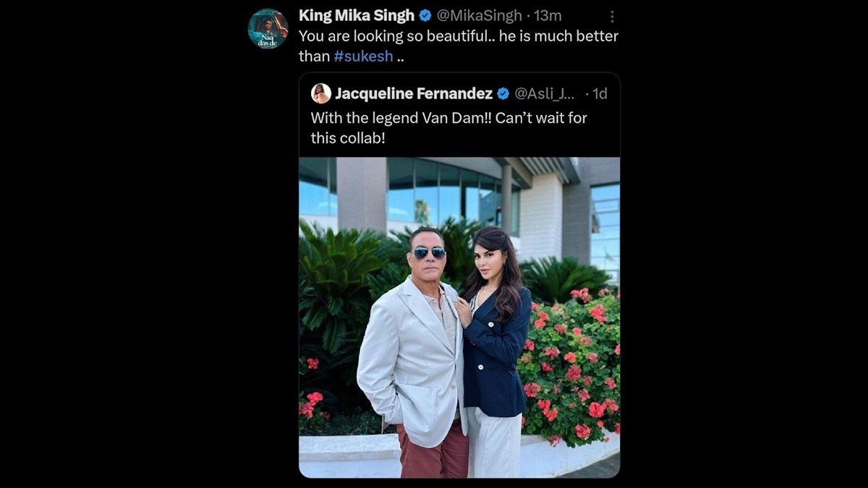The width and height of the screenshot is (868, 488).
Task: Open the 1d timestamp on quoted tweet
Action: click(x=600, y=93)
